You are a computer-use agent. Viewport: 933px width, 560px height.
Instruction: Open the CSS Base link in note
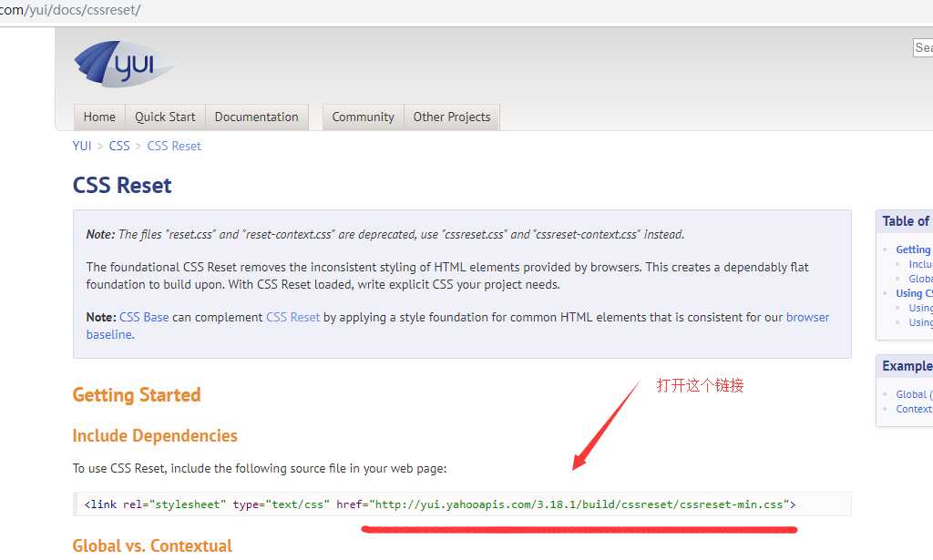coord(144,318)
